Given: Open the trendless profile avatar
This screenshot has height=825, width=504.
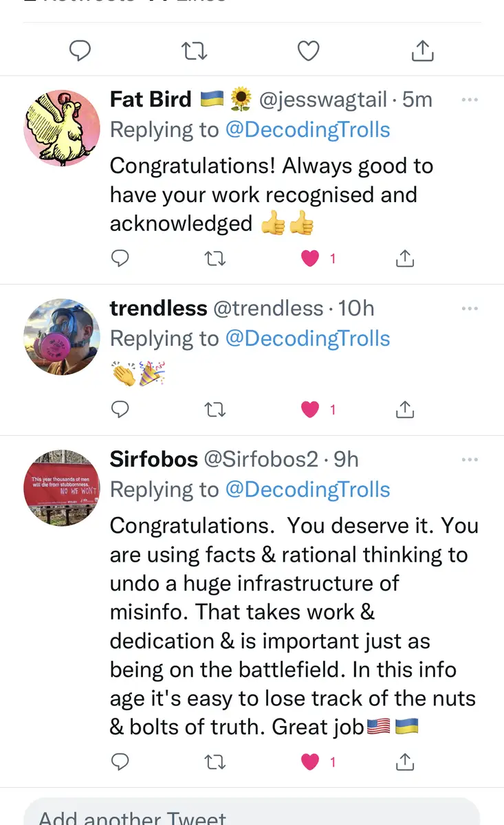Looking at the screenshot, I should [62, 337].
